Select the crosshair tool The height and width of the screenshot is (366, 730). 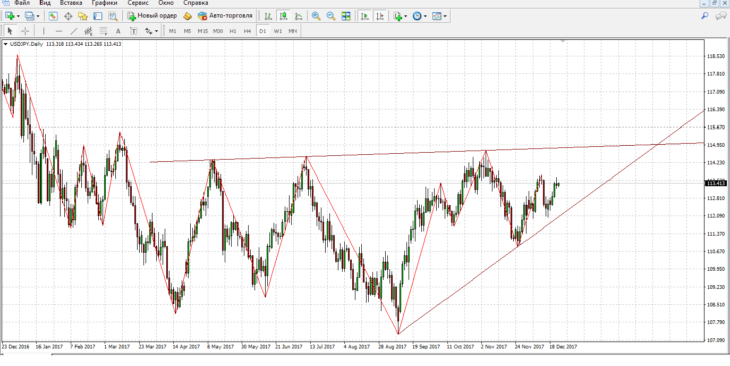[x=25, y=31]
